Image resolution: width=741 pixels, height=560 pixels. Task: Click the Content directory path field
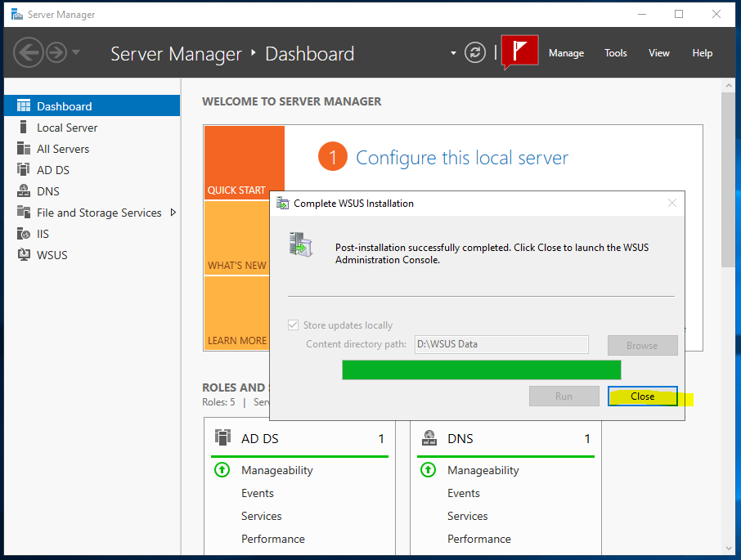[x=501, y=344]
